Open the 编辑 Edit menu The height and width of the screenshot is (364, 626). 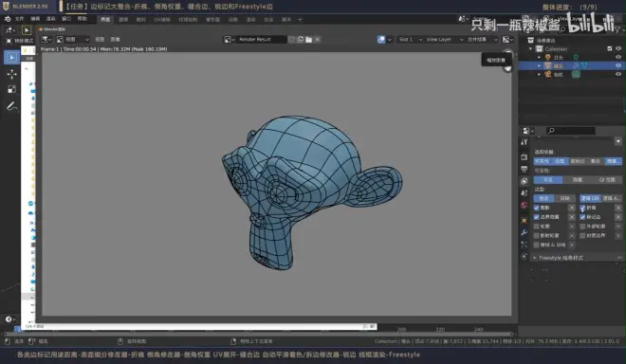tap(35, 19)
